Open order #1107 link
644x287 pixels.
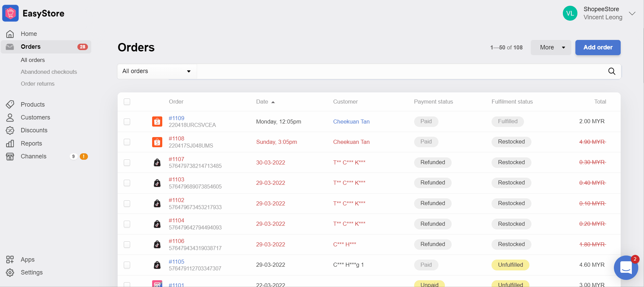(176, 159)
